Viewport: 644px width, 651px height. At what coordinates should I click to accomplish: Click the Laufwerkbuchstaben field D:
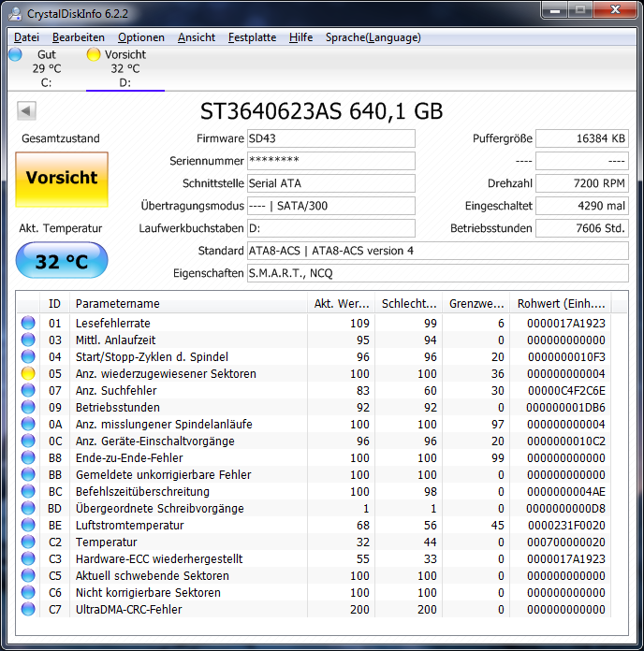(331, 228)
